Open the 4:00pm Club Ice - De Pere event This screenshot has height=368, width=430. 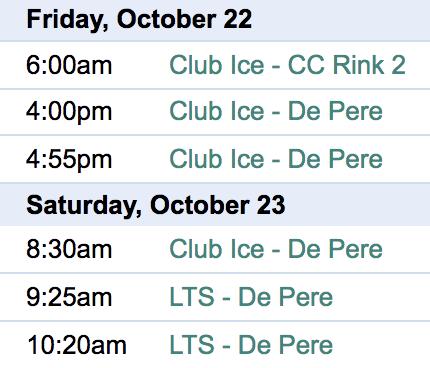[x=276, y=111]
